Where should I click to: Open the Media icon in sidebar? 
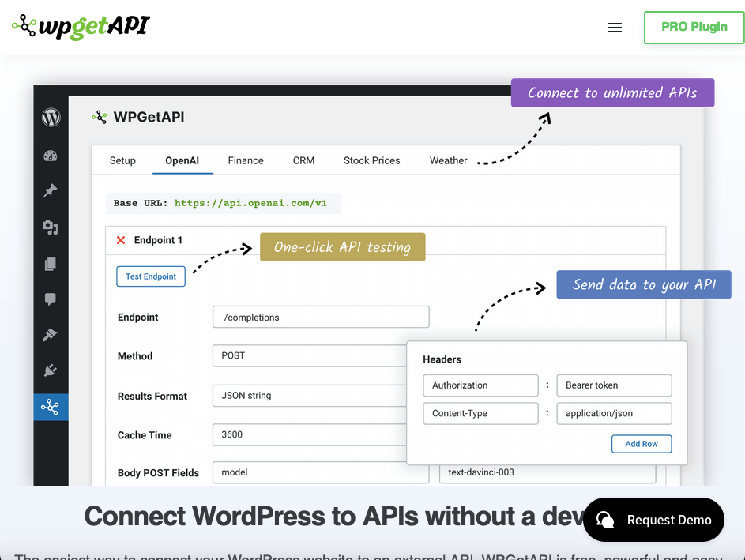(51, 227)
